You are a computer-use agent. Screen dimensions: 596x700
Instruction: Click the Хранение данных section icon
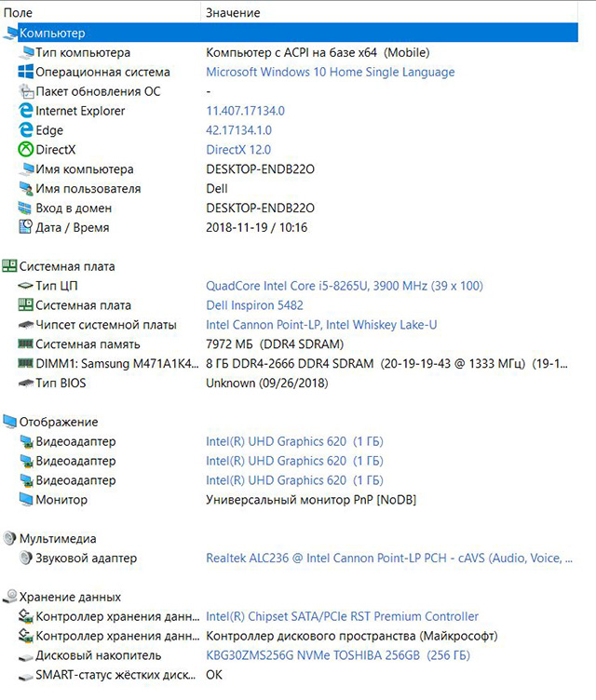coord(9,597)
